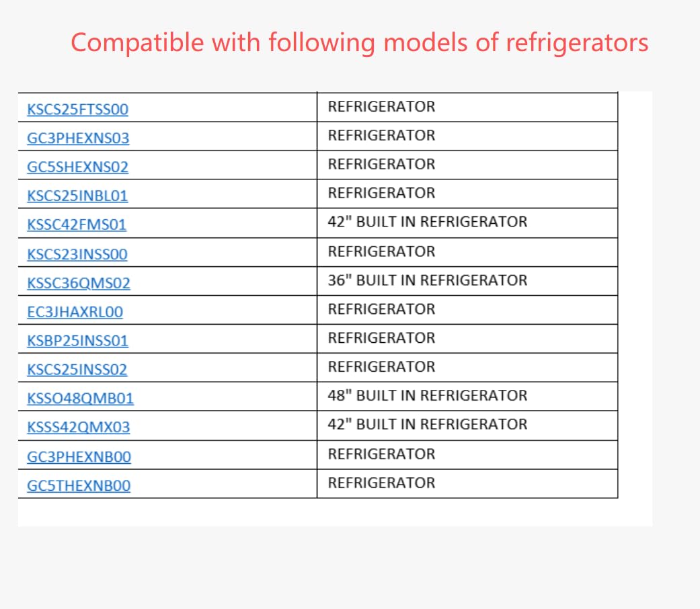
Task: Click the KSSS42QMX03 link
Action: point(79,428)
